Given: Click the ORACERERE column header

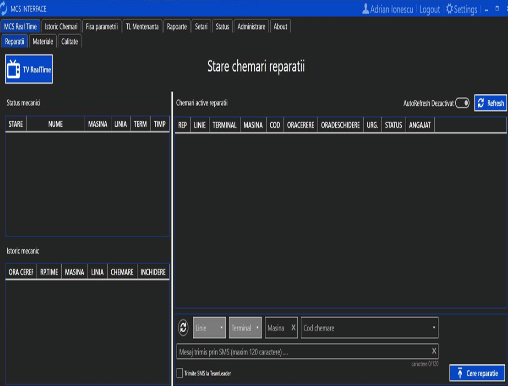Looking at the screenshot, I should (301, 125).
